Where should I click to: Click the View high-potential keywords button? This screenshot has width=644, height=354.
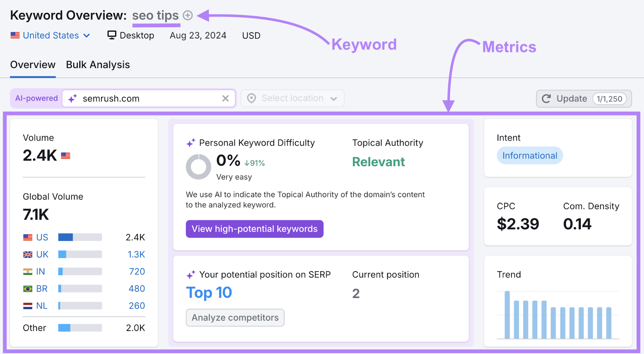tap(254, 229)
